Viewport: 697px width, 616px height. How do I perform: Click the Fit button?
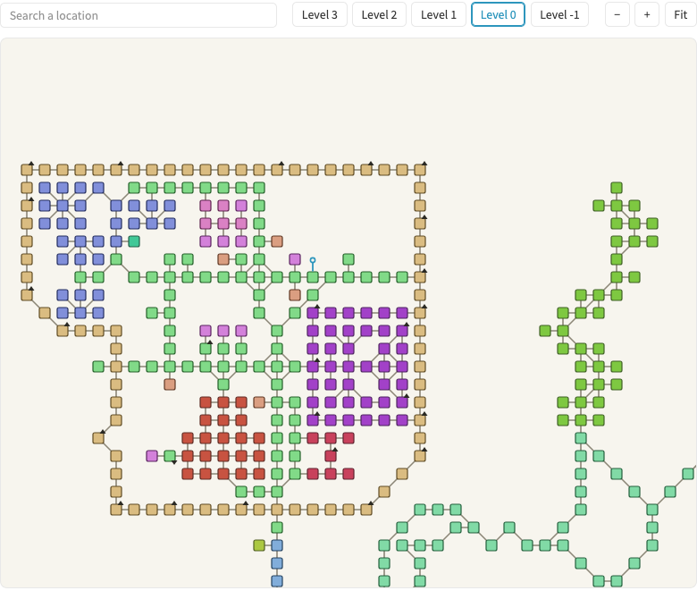tap(681, 14)
